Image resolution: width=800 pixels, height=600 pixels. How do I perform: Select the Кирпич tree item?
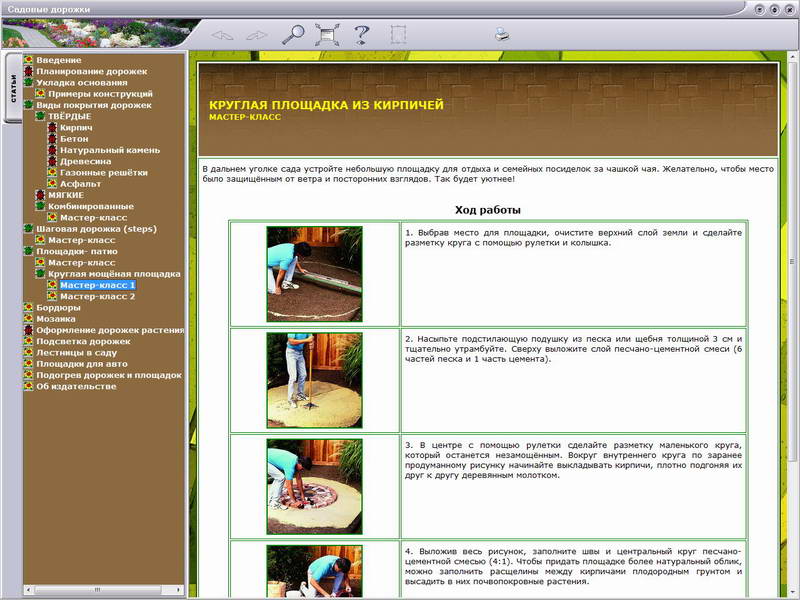(76, 128)
